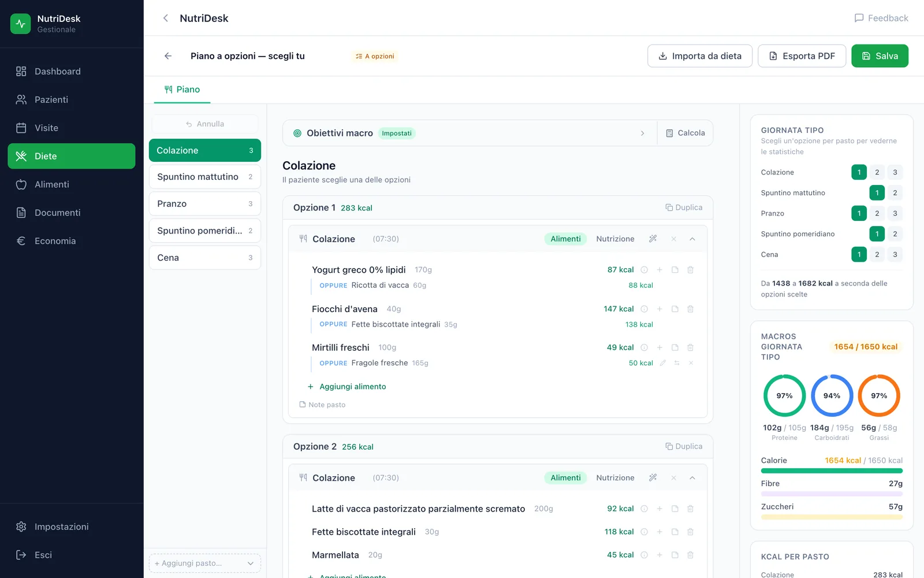Select option 2 for Spuntino pomeridiano in Giornata tipo
Screen dimensions: 924x578
coord(895,234)
